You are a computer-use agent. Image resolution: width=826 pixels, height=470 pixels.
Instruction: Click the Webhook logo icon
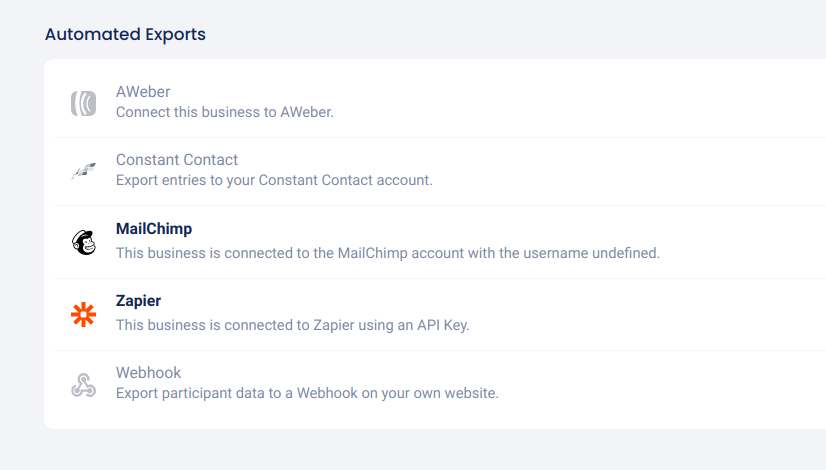click(x=83, y=384)
